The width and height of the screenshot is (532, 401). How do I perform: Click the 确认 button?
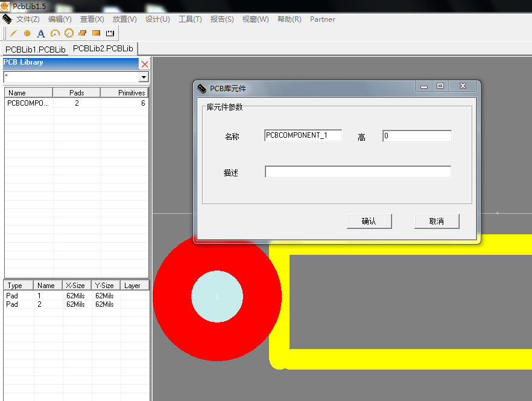click(369, 221)
